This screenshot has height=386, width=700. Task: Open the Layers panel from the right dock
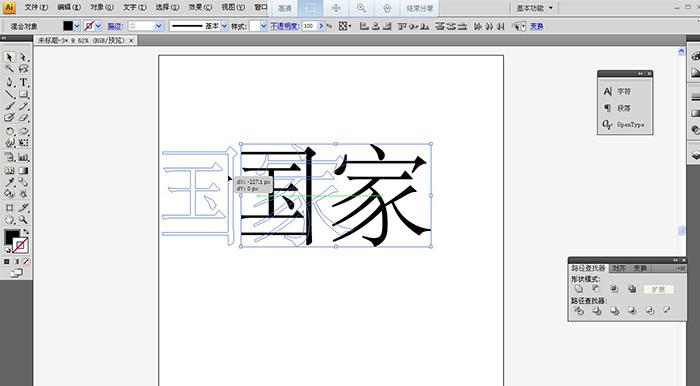(x=695, y=156)
